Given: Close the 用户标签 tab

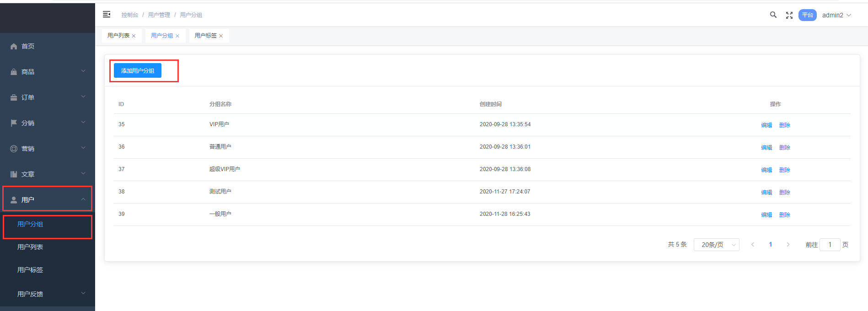Looking at the screenshot, I should 221,36.
